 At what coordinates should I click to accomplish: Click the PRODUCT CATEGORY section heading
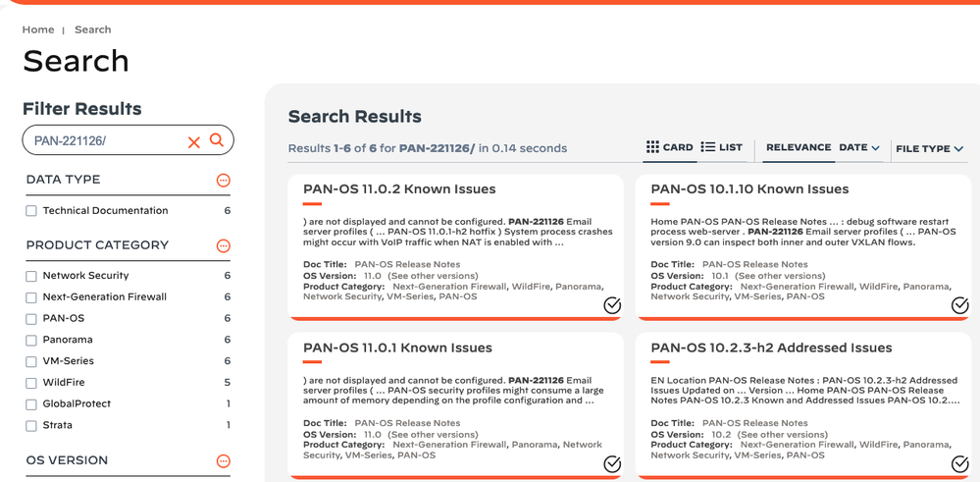[x=97, y=245]
